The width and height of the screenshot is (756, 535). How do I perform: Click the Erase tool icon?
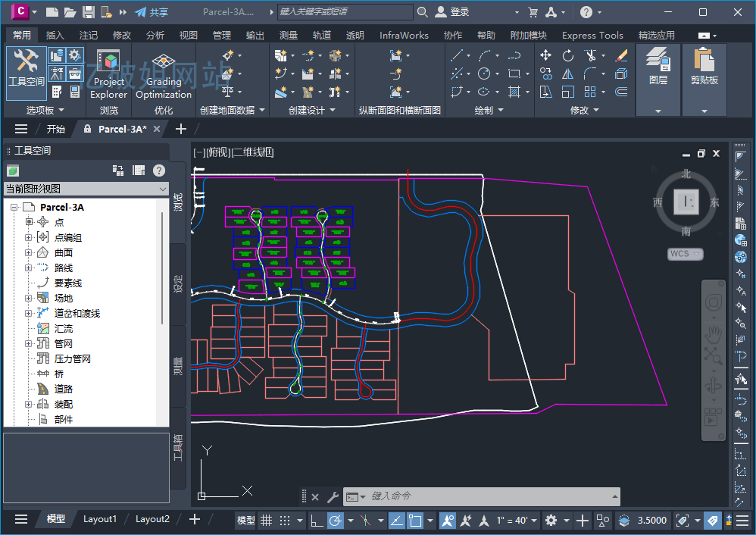click(621, 55)
